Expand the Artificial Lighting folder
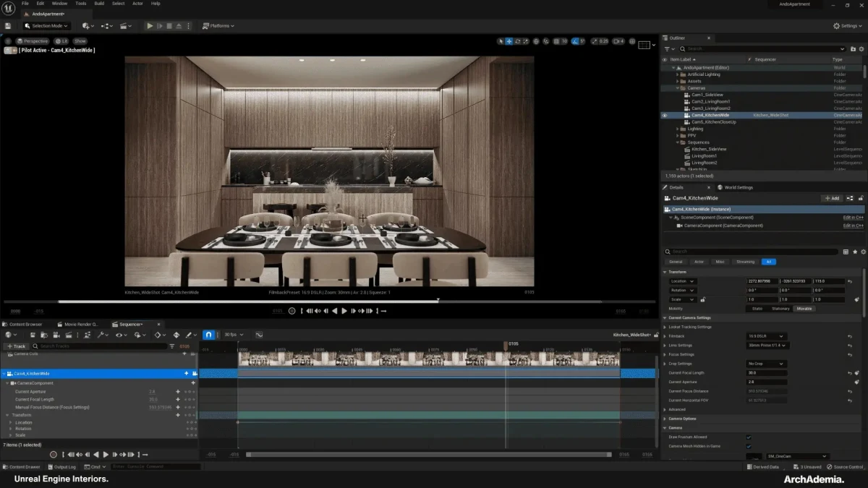868x488 pixels. [x=678, y=74]
